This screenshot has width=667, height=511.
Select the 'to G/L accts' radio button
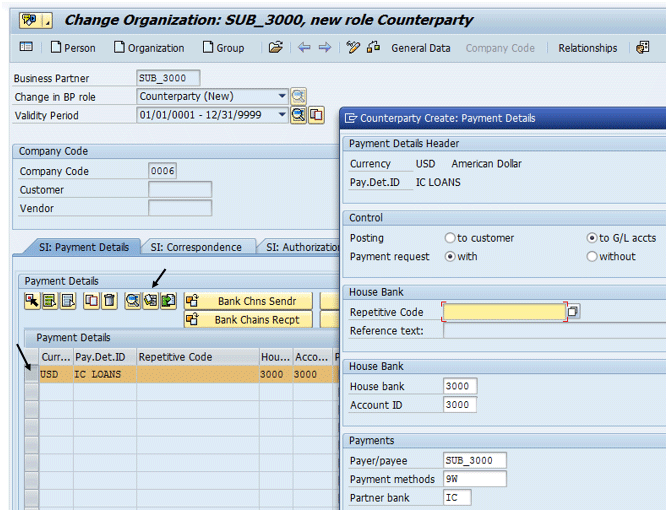tap(592, 238)
